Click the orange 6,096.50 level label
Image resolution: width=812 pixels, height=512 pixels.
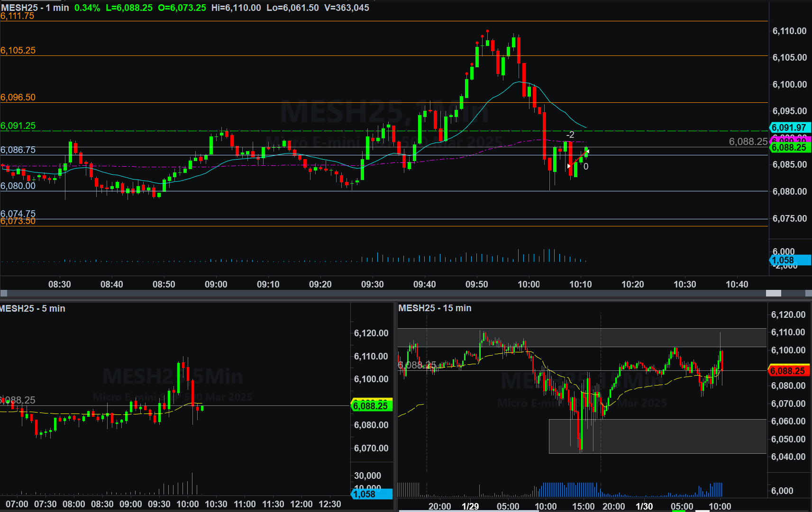pos(18,97)
